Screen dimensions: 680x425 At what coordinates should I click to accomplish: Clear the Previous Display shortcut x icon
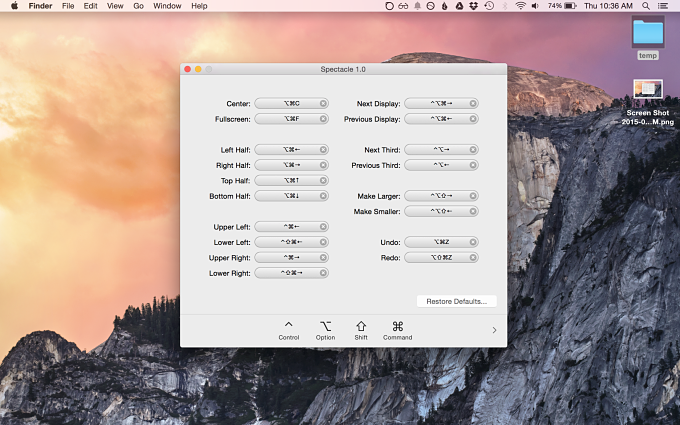click(473, 119)
